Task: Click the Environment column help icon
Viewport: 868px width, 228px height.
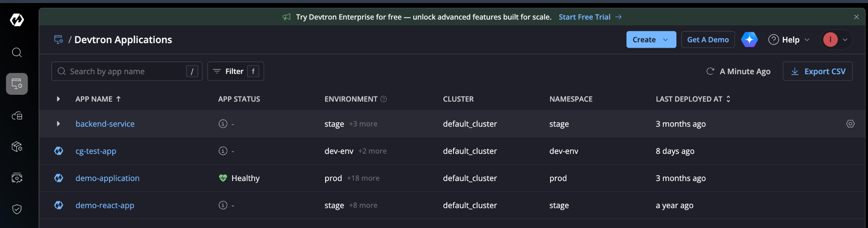Action: pyautogui.click(x=384, y=99)
